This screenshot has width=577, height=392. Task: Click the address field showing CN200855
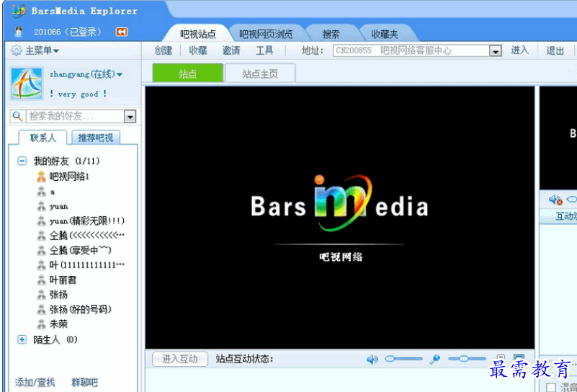411,50
